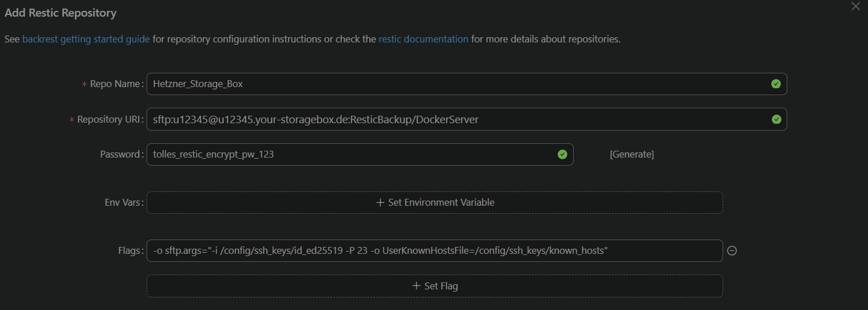
Task: Open the backrest getting started guide link
Action: click(86, 40)
